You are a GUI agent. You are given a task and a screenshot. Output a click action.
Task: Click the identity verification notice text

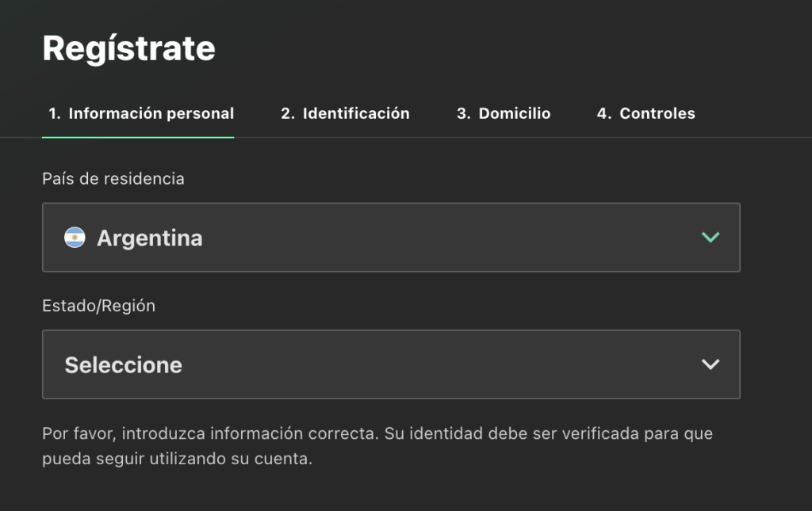pos(377,444)
